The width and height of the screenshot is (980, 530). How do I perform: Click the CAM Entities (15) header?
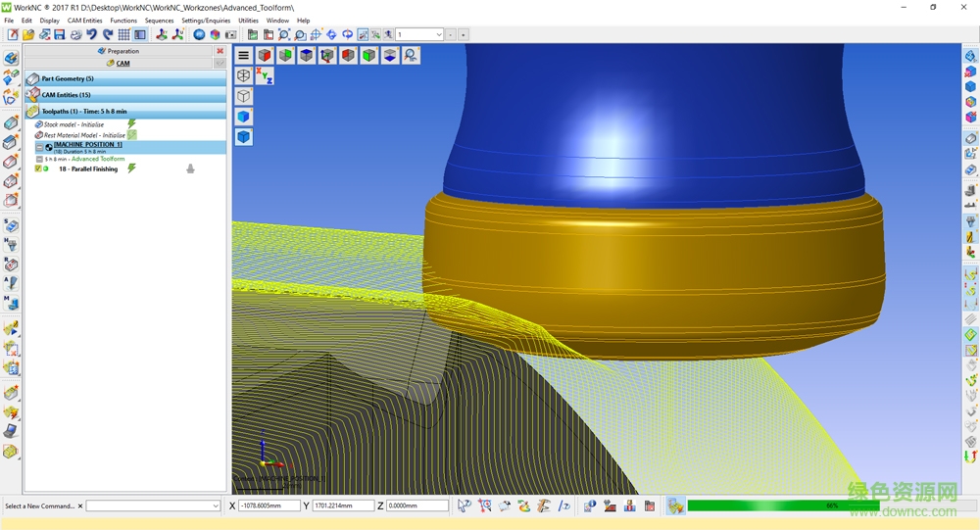point(66,95)
